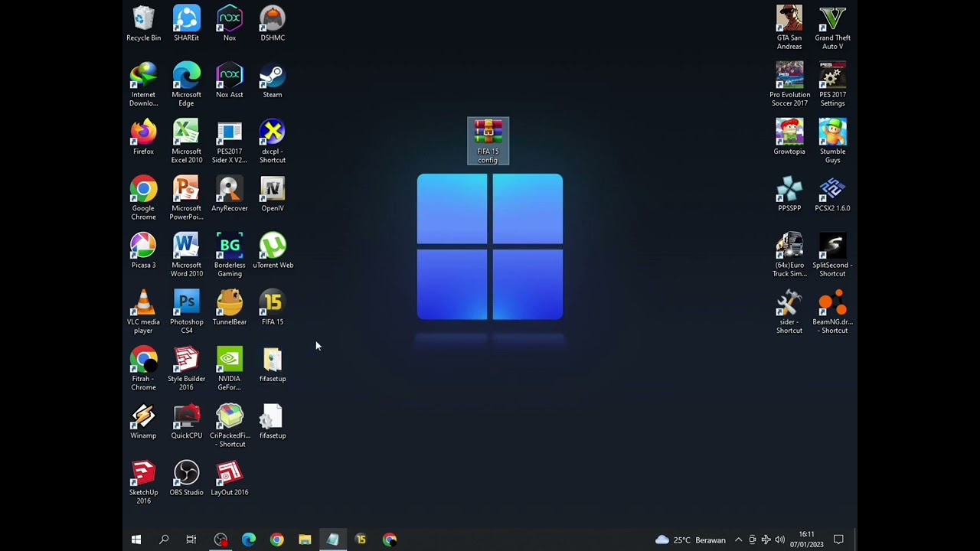
Task: Select the Nox Asst desktop icon
Action: [x=230, y=81]
